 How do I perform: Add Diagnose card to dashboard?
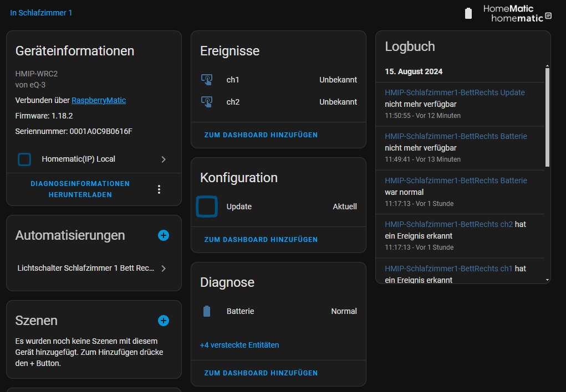(261, 373)
